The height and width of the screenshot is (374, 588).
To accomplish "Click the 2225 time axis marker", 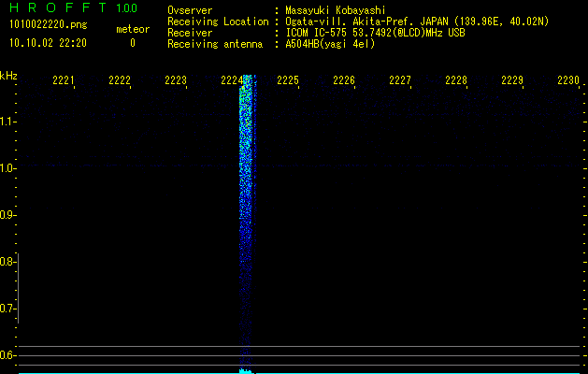I will (288, 80).
